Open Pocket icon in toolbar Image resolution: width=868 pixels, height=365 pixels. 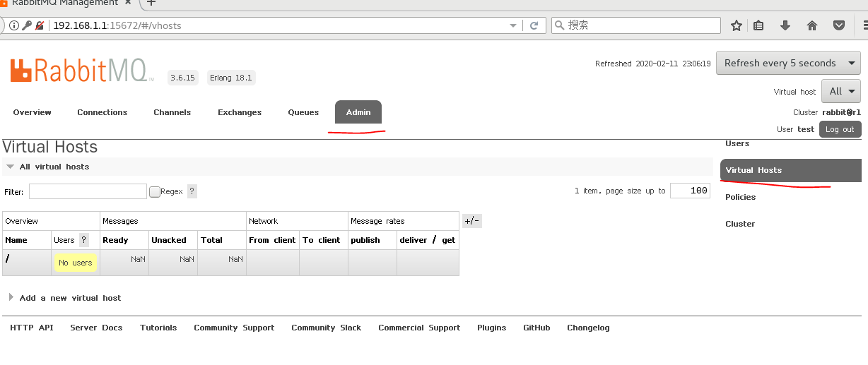tap(839, 25)
